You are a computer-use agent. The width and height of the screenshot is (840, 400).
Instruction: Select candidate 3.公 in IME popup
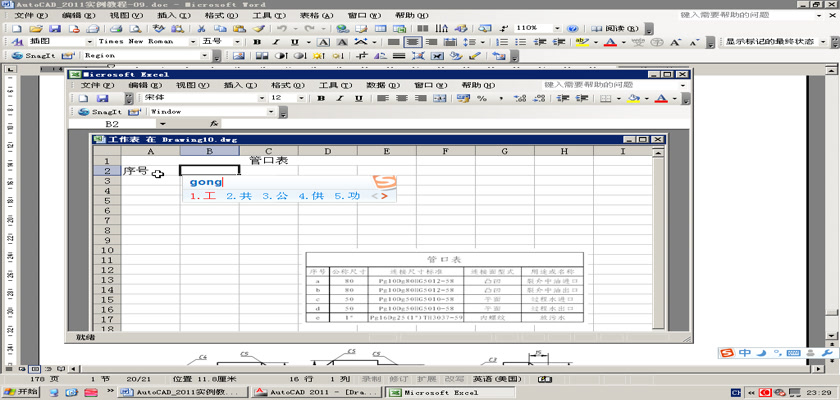tap(275, 197)
